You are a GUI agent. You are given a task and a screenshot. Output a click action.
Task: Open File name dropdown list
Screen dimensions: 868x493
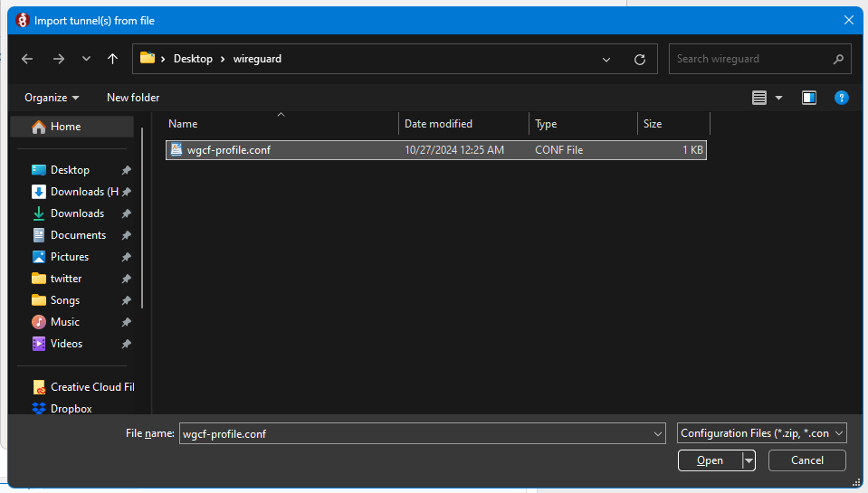click(658, 434)
